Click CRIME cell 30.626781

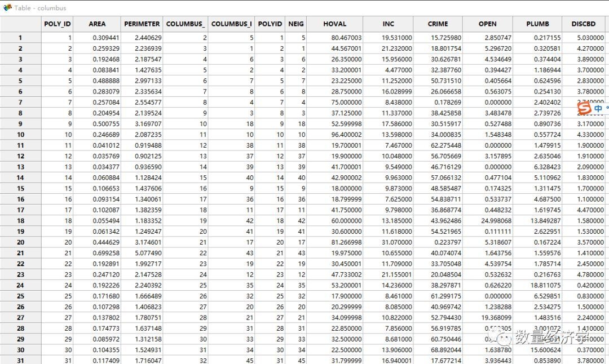438,59
